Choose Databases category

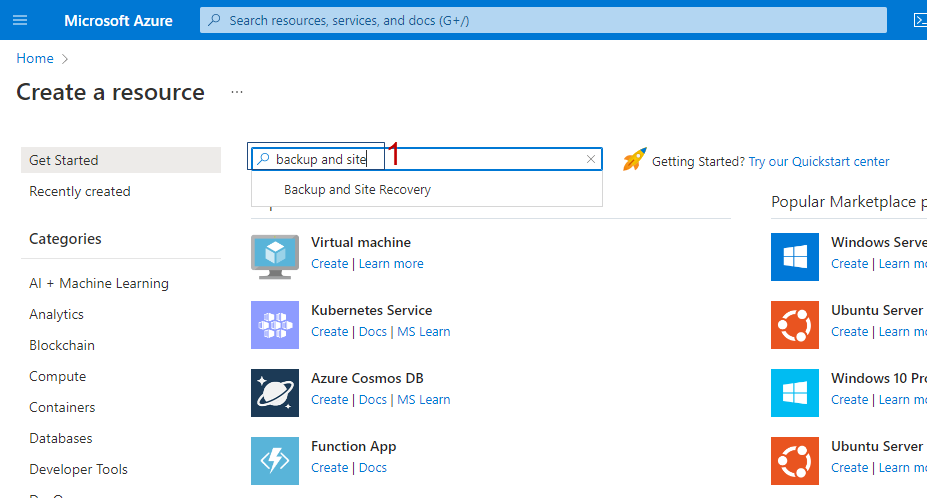pos(61,438)
